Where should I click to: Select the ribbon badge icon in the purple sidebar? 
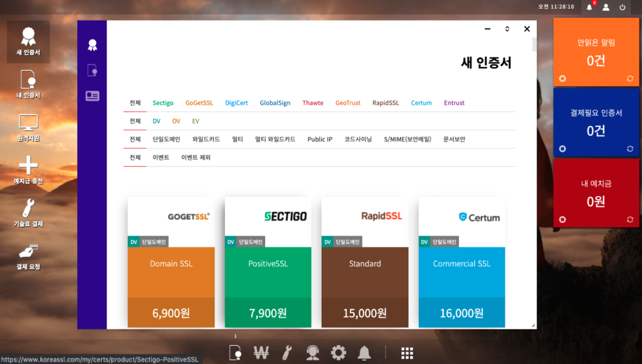pos(93,45)
